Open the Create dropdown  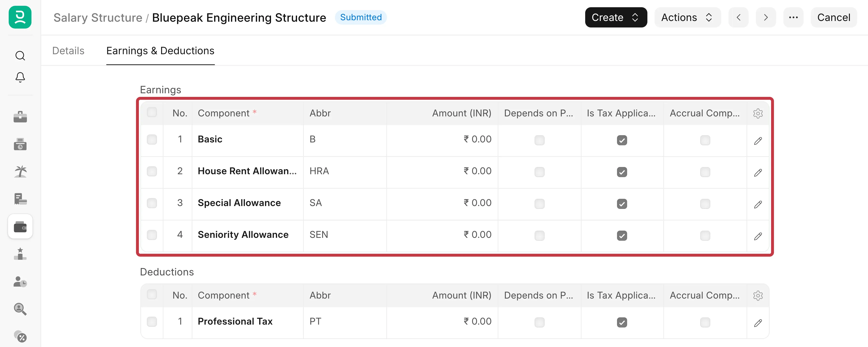(616, 18)
